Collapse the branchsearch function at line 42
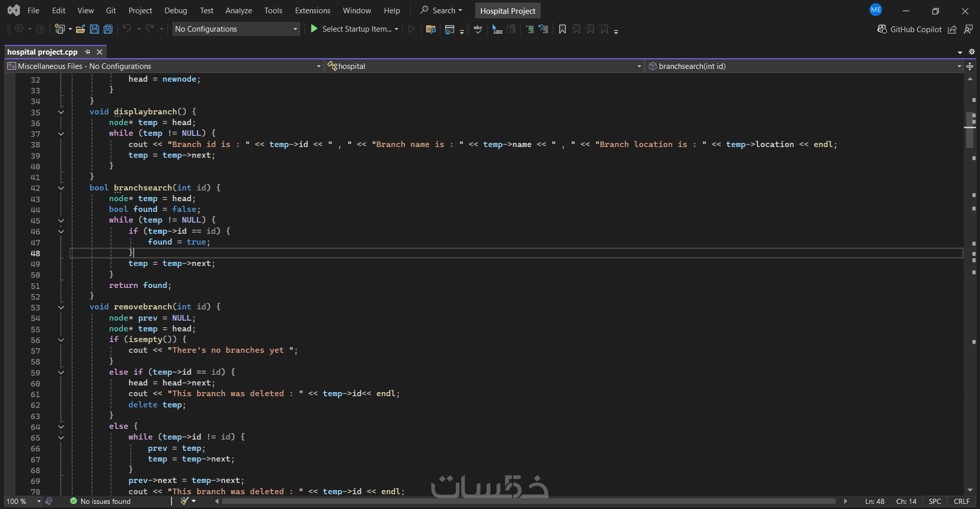Viewport: 980px width, 509px height. tap(61, 188)
